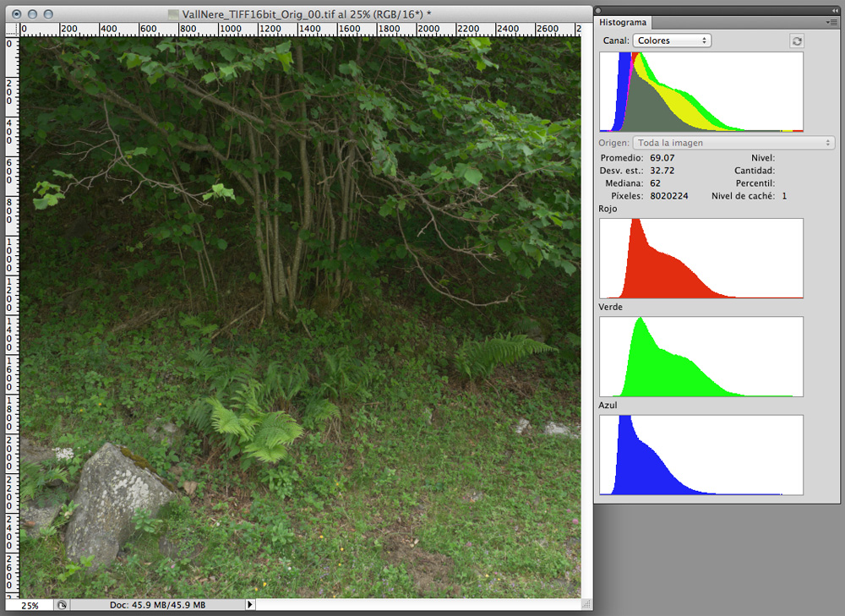
Task: Click the composite Colores histogram graph
Action: point(701,92)
